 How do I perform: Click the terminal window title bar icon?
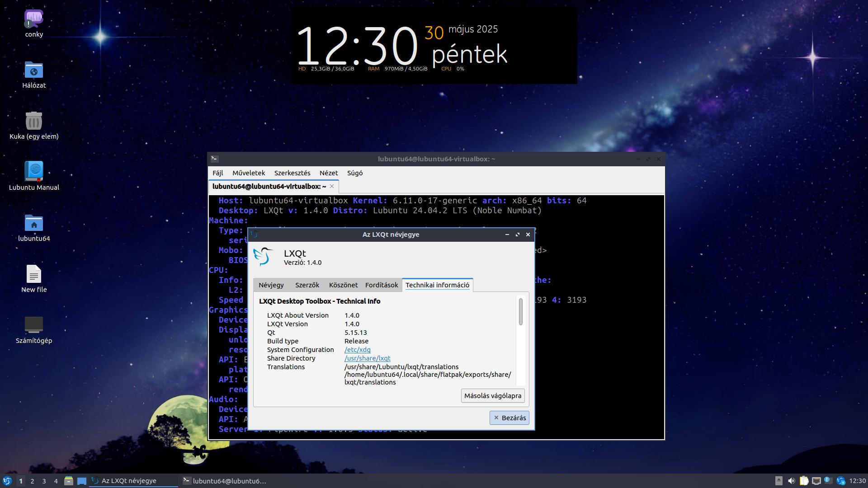coord(215,159)
